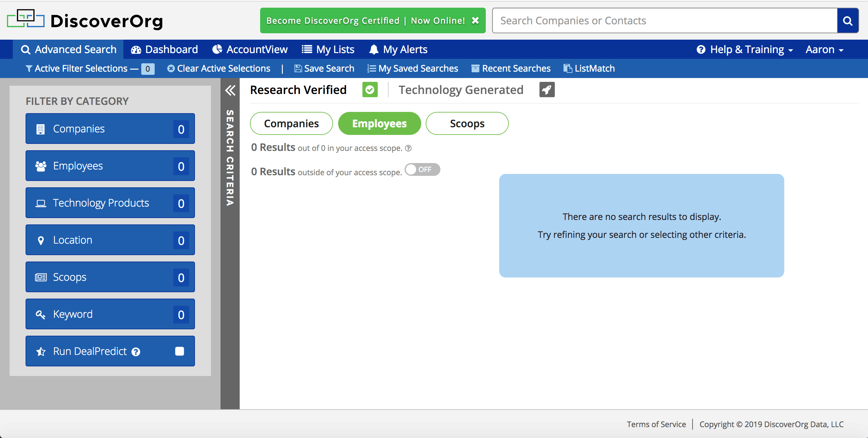Click the ListMatch clipboard icon

(568, 68)
